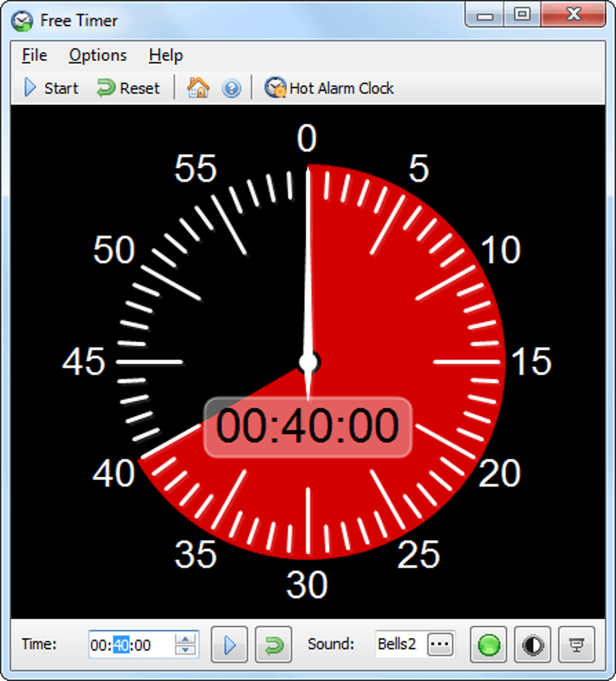Click the green circle color button
Screen dimensions: 616x681
tap(489, 645)
